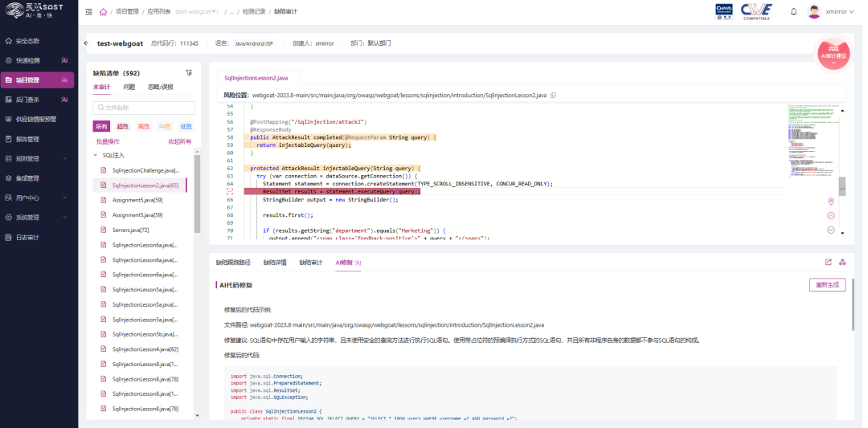Open the 缺陷详情 tab
868x428 pixels.
(275, 263)
